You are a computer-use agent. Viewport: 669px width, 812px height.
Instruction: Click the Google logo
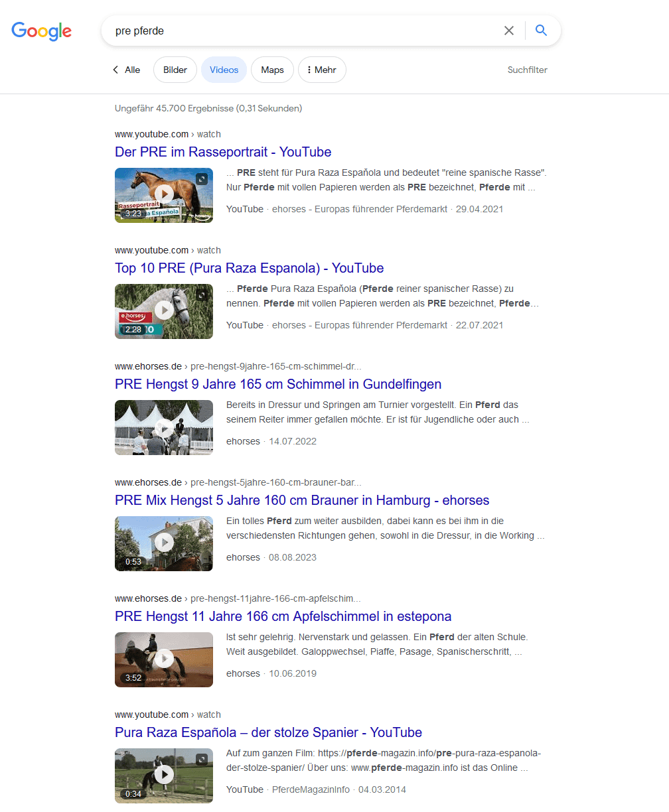coord(41,31)
